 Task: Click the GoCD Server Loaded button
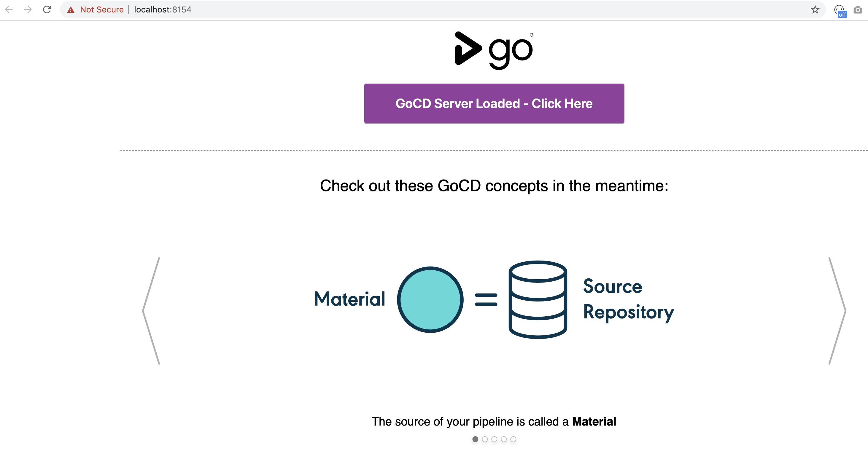[494, 104]
